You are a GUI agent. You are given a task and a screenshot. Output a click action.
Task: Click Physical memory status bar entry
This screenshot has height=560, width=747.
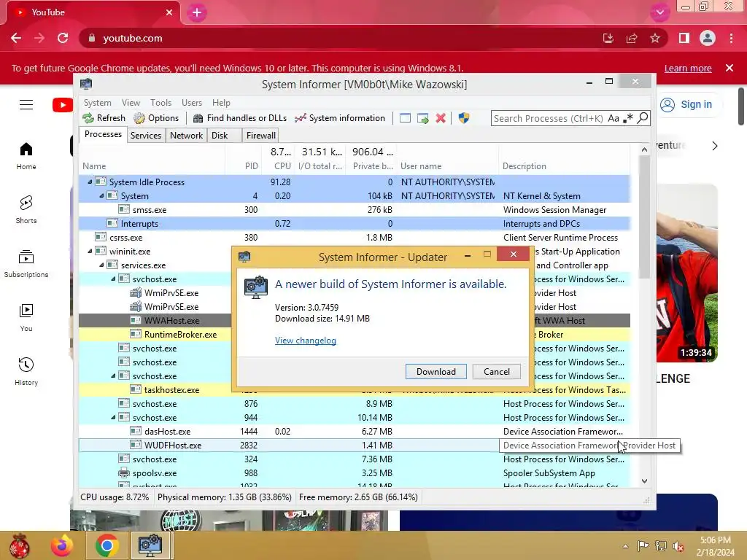225,497
